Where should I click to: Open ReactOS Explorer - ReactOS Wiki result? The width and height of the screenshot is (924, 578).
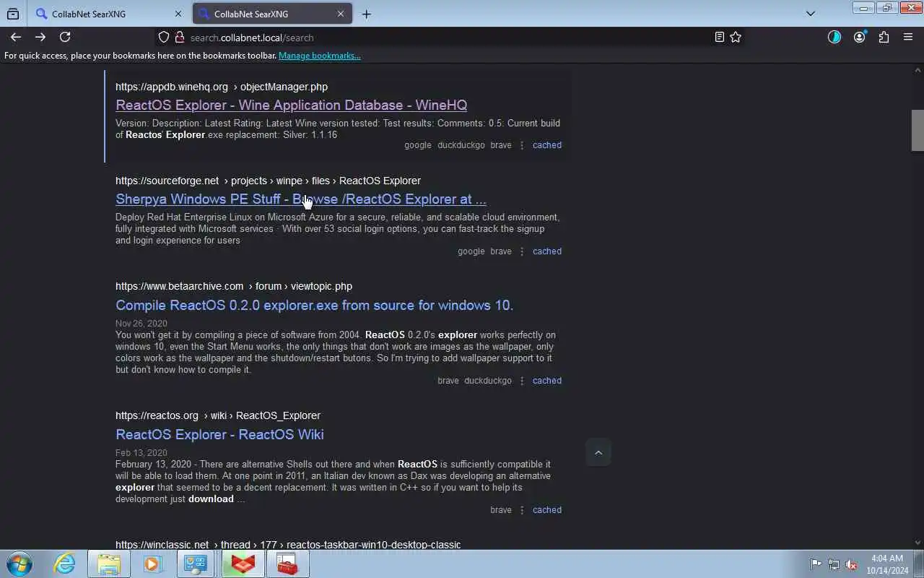pyautogui.click(x=219, y=434)
